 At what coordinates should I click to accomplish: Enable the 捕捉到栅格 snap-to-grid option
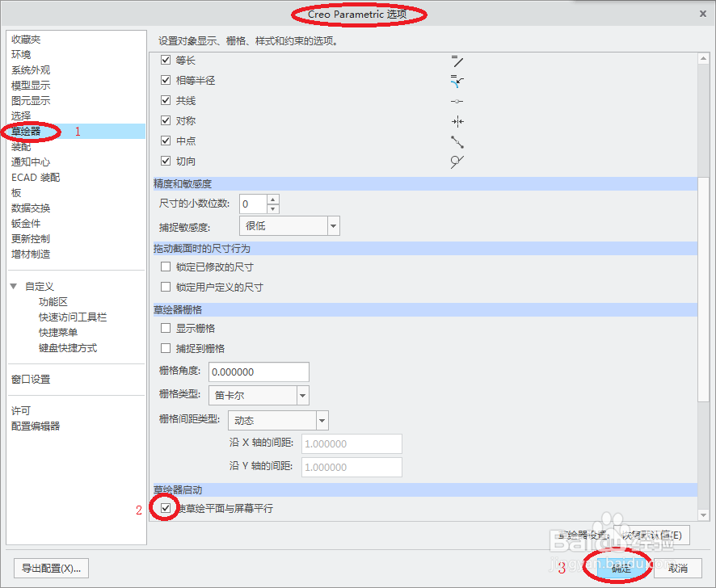click(166, 348)
